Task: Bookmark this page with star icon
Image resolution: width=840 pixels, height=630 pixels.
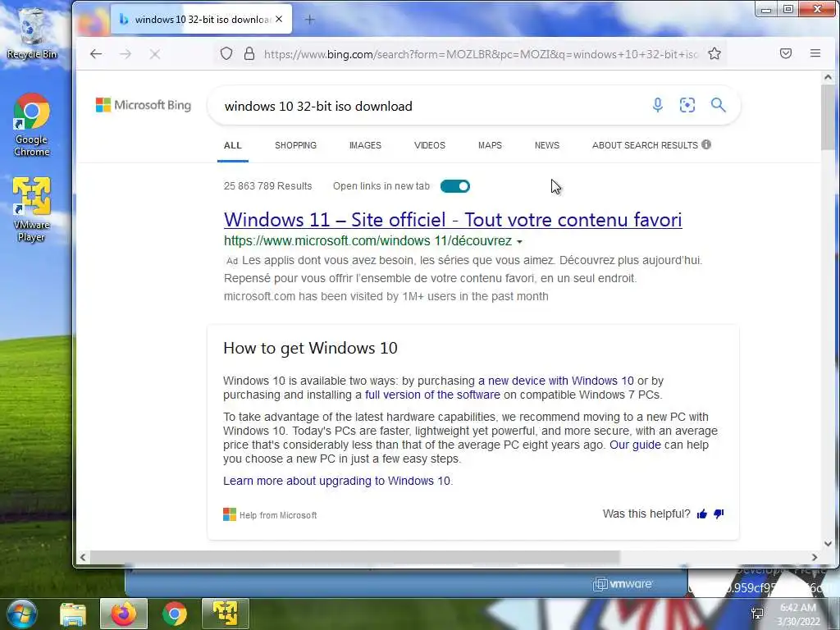Action: (714, 53)
